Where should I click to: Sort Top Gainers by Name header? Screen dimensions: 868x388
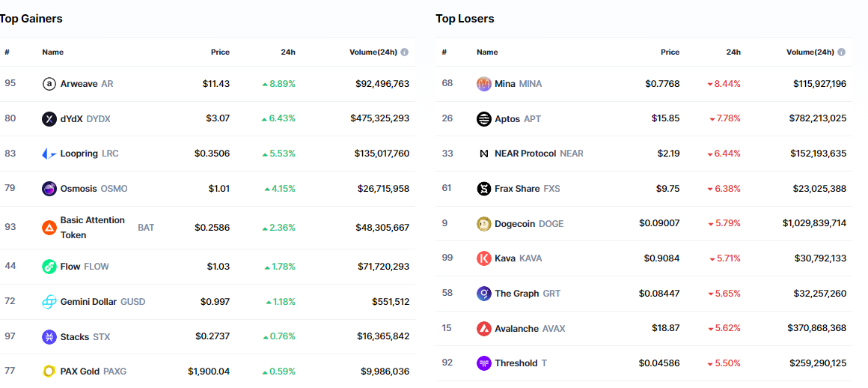point(53,52)
